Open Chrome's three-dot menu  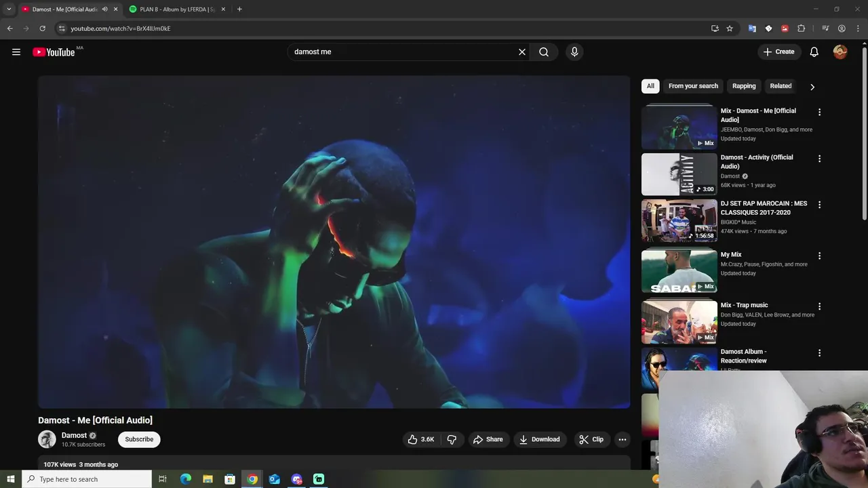click(x=859, y=28)
